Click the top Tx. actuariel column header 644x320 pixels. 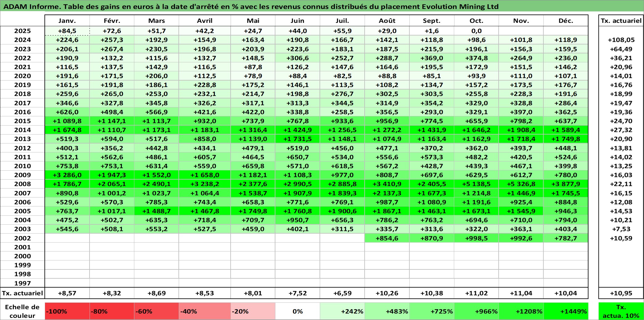[x=621, y=21]
